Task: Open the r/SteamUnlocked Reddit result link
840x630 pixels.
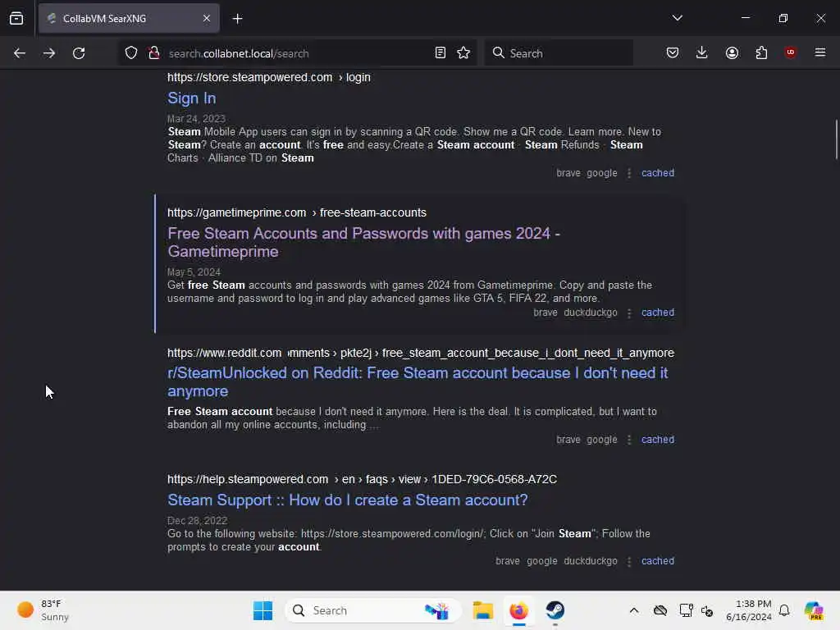Action: pyautogui.click(x=418, y=382)
